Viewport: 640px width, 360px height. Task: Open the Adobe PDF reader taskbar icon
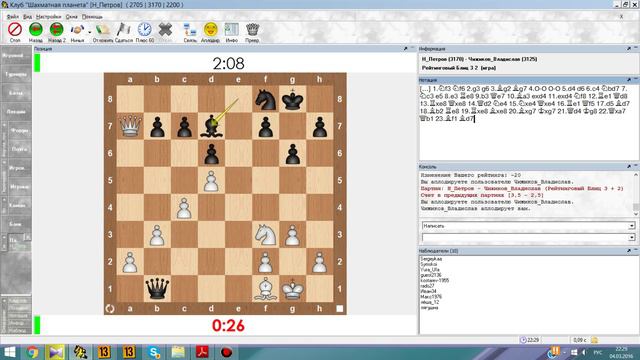tap(202, 352)
